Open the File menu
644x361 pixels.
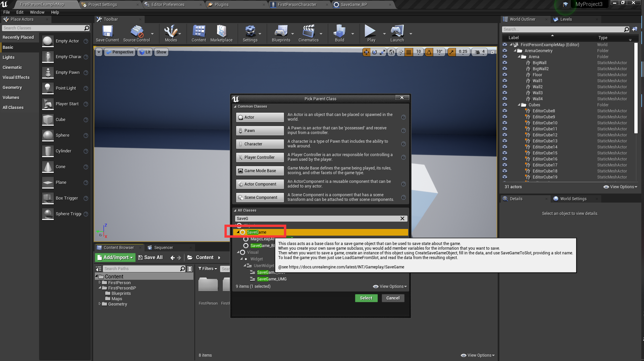7,12
